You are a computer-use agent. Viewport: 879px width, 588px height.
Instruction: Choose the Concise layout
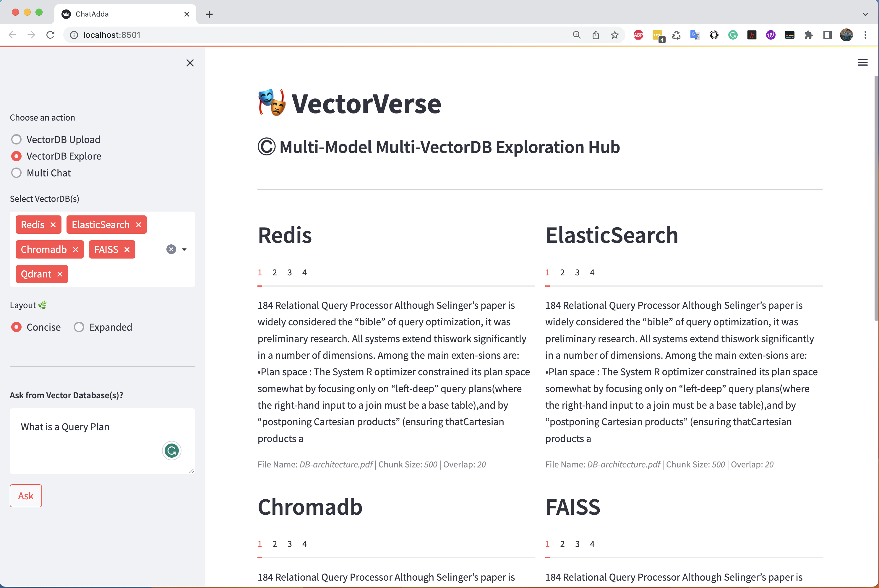click(x=36, y=327)
